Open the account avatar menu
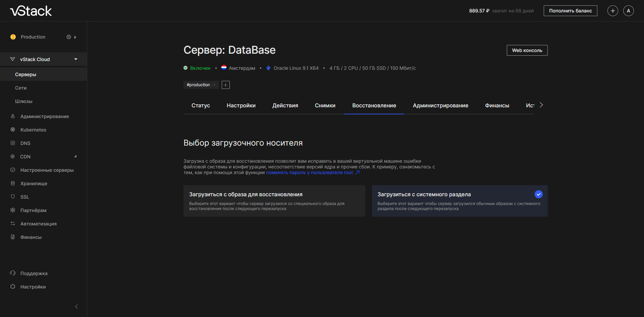The height and width of the screenshot is (317, 644). [x=628, y=11]
